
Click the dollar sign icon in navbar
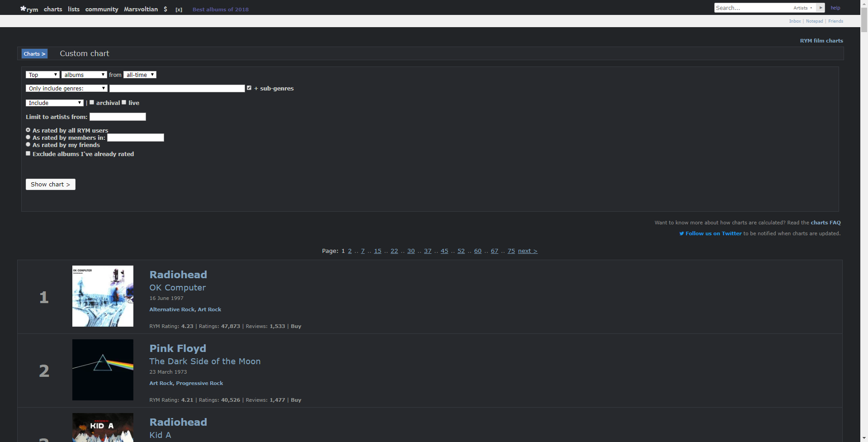[x=165, y=9]
